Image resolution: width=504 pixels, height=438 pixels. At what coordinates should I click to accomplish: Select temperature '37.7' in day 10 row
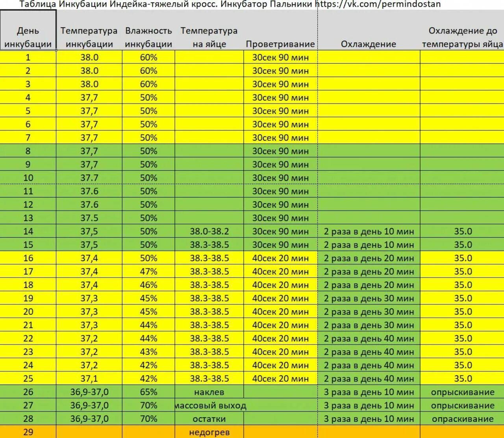(x=89, y=178)
